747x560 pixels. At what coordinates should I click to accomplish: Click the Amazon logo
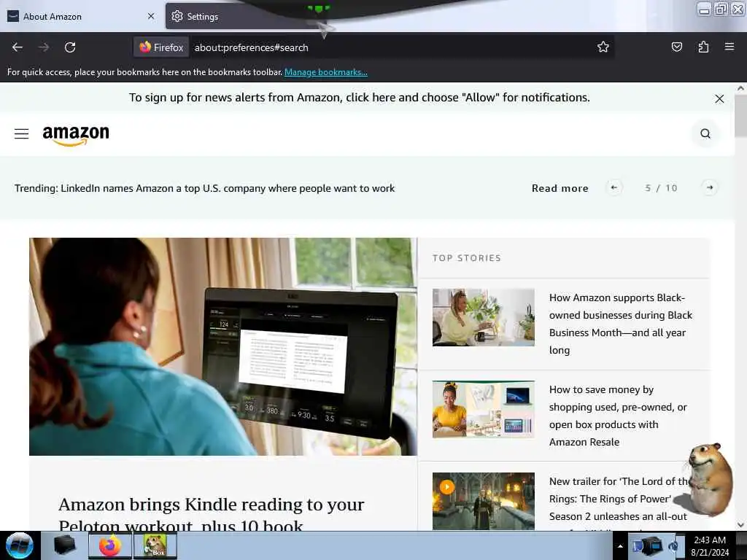[x=76, y=135]
